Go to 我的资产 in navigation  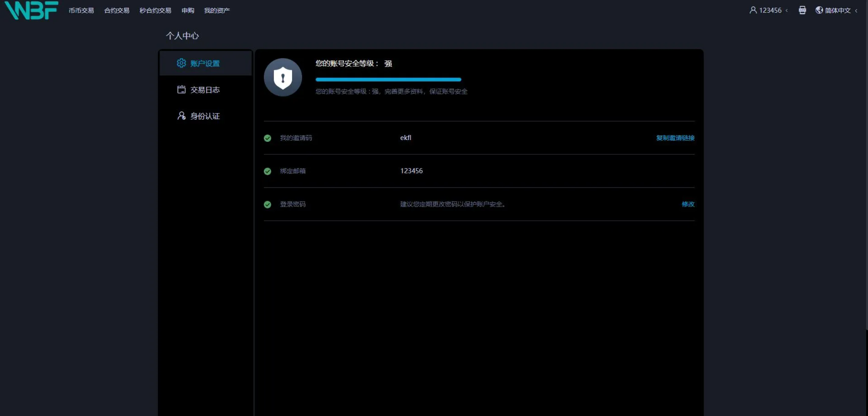217,10
